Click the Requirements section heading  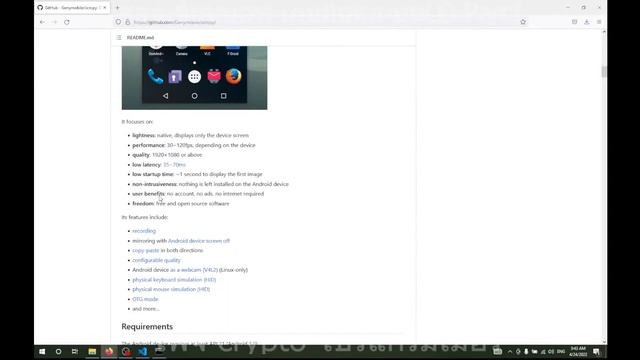point(147,327)
